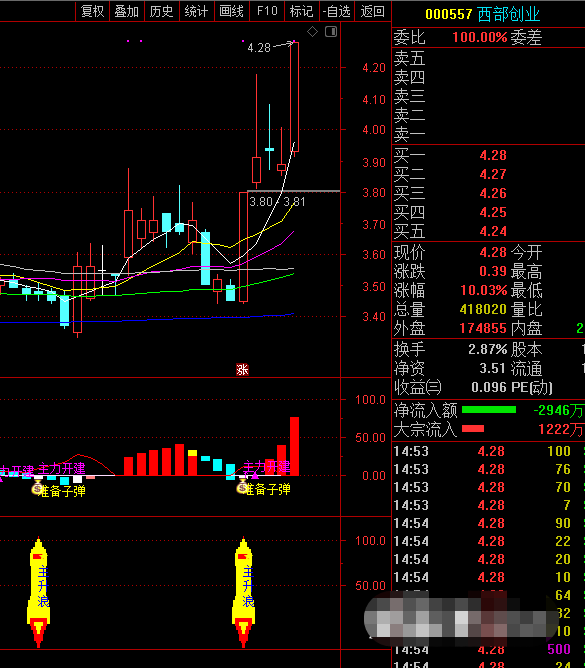Select the 买一 bid price 4.28
The height and width of the screenshot is (668, 585).
(493, 155)
